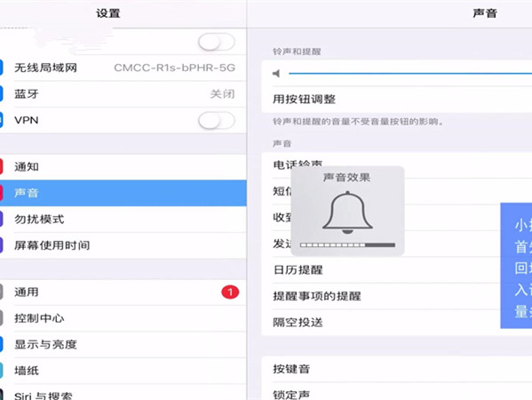
Task: Click the 设置 title in the header
Action: [x=108, y=13]
